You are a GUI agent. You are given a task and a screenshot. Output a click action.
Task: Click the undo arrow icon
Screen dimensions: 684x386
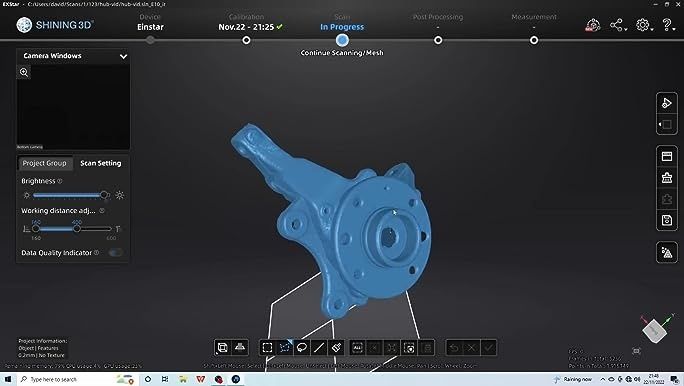pyautogui.click(x=454, y=348)
